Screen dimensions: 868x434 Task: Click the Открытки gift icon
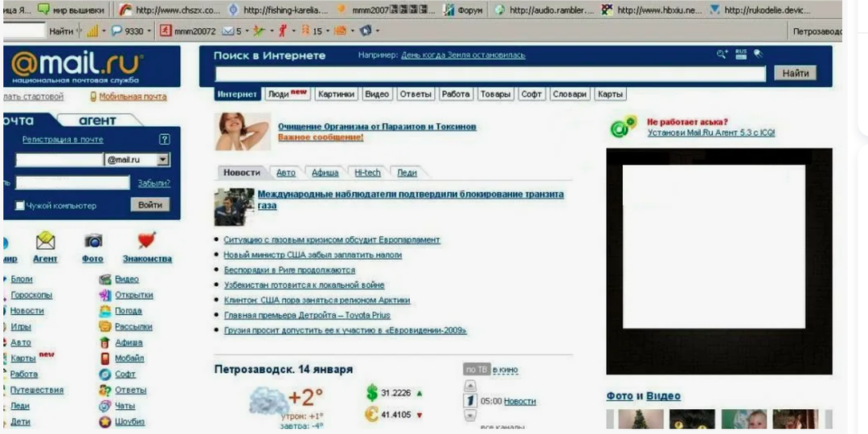[x=105, y=295]
